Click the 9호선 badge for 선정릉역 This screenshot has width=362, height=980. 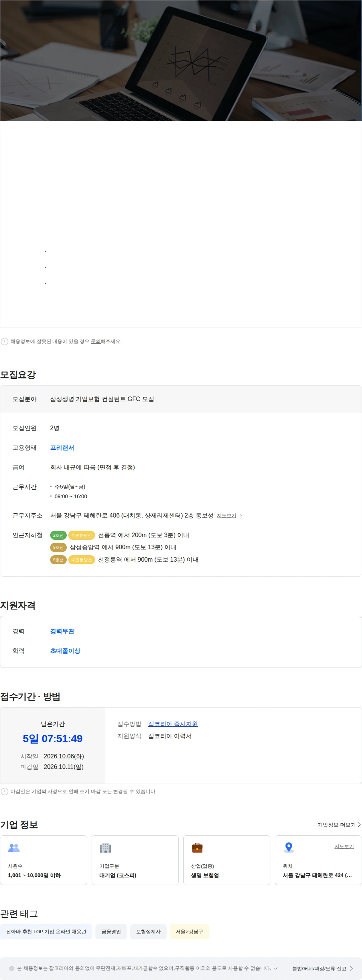(x=58, y=560)
